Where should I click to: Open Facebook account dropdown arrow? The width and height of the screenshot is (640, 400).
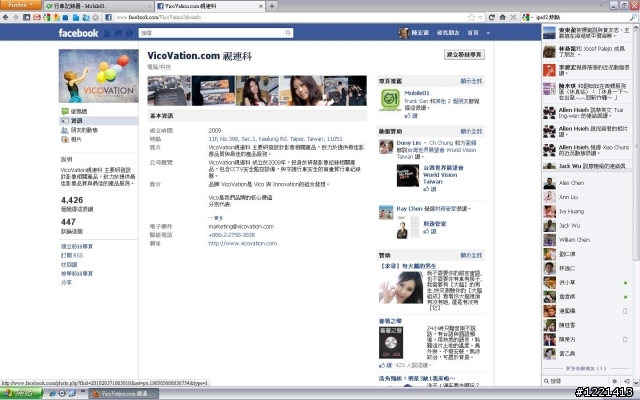click(488, 33)
